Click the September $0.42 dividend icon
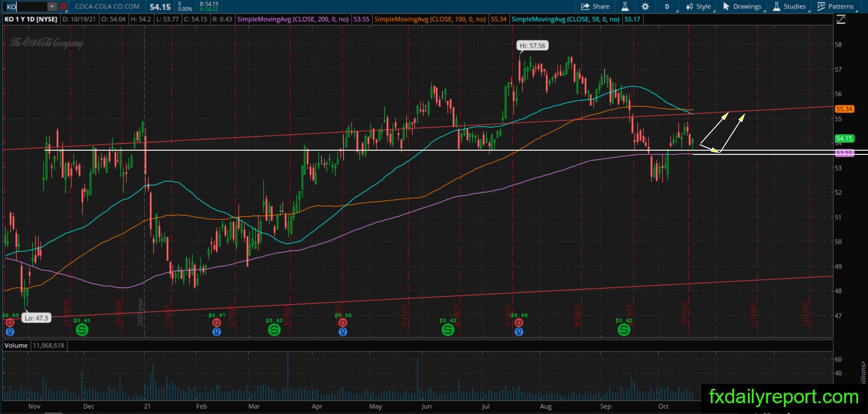 coord(624,330)
